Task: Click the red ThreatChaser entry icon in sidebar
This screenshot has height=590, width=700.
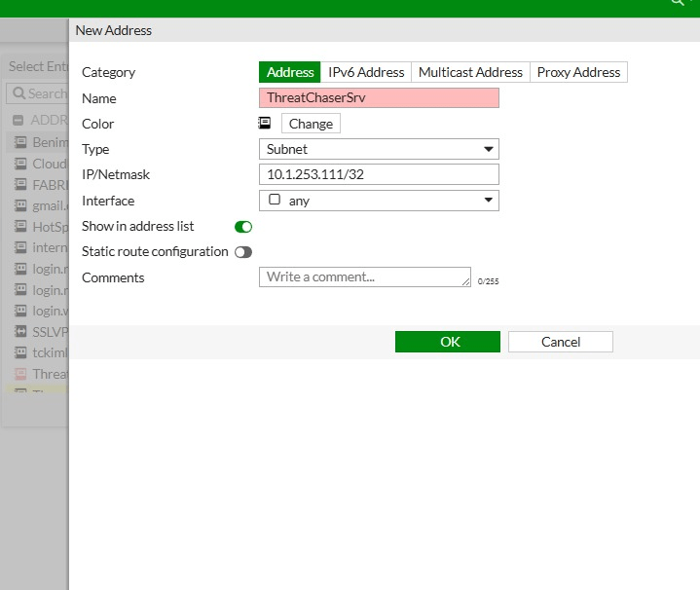Action: [x=19, y=374]
